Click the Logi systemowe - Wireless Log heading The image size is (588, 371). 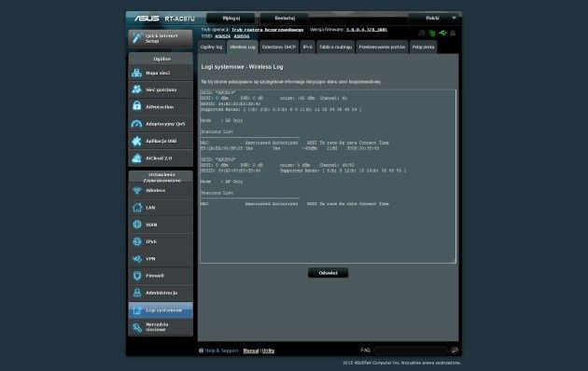tap(243, 67)
